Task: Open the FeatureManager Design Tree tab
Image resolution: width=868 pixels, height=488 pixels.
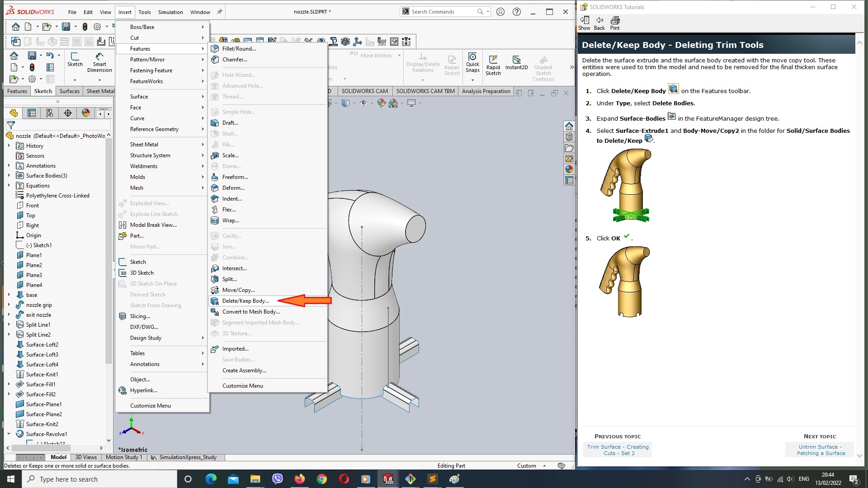Action: coord(14,113)
